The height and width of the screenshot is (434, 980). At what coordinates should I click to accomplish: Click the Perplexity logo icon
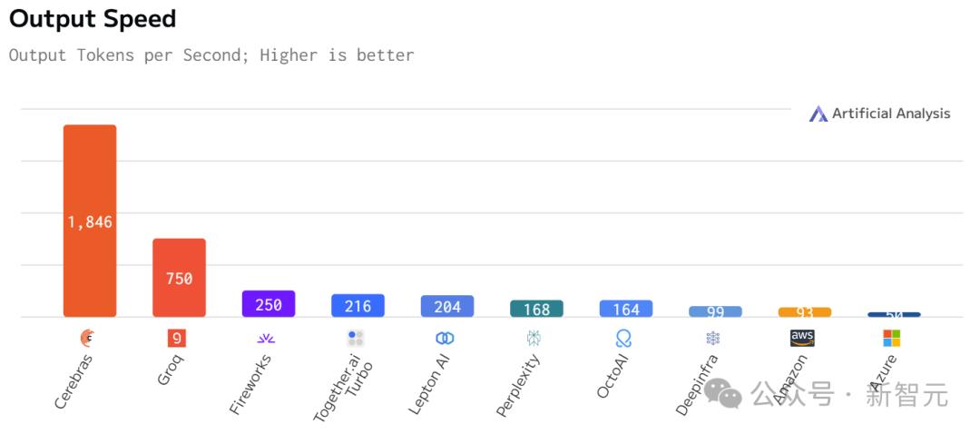(x=534, y=339)
